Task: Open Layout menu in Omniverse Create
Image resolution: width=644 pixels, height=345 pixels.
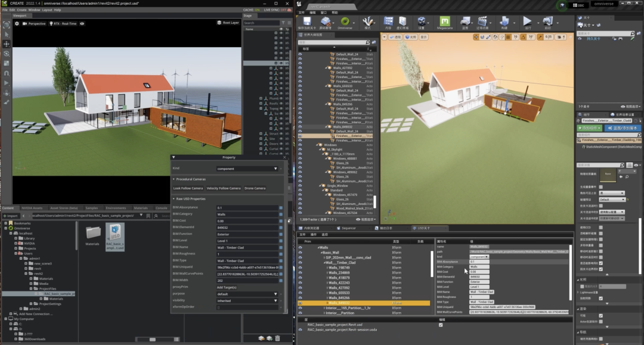Action: tap(47, 10)
